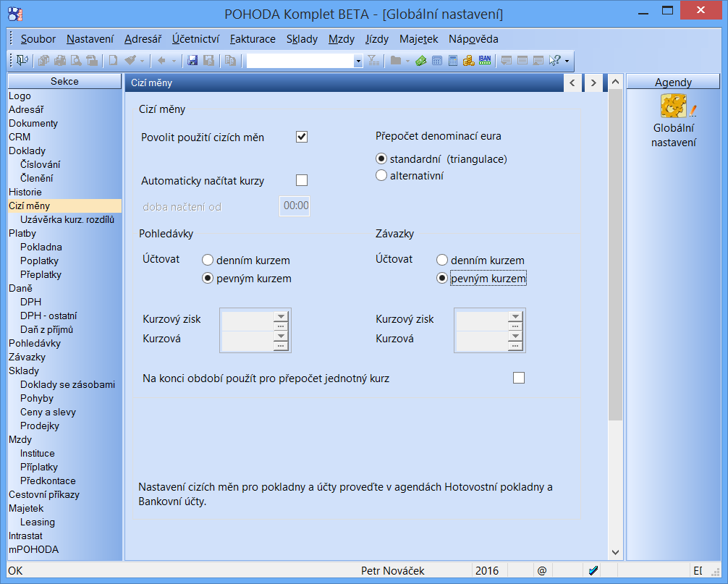Viewport: 728px width, 584px height.
Task: Click the print toolbar icon
Action: (60, 60)
